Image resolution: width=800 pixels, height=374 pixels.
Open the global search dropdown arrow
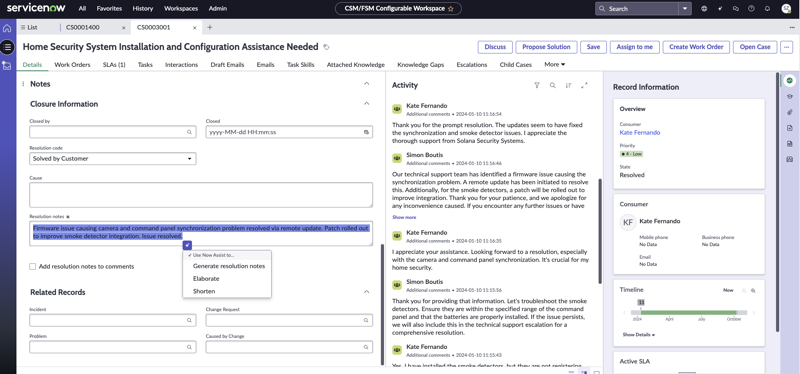pyautogui.click(x=685, y=9)
